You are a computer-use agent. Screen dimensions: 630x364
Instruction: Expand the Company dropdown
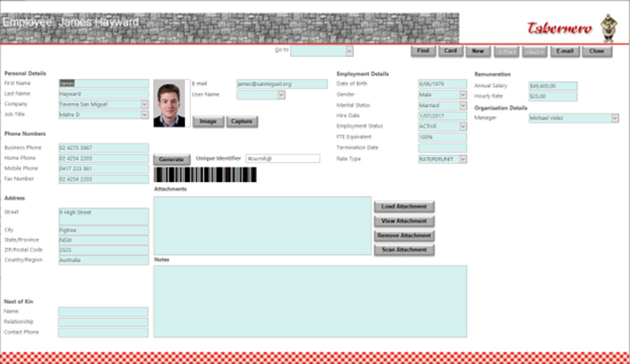pos(144,104)
